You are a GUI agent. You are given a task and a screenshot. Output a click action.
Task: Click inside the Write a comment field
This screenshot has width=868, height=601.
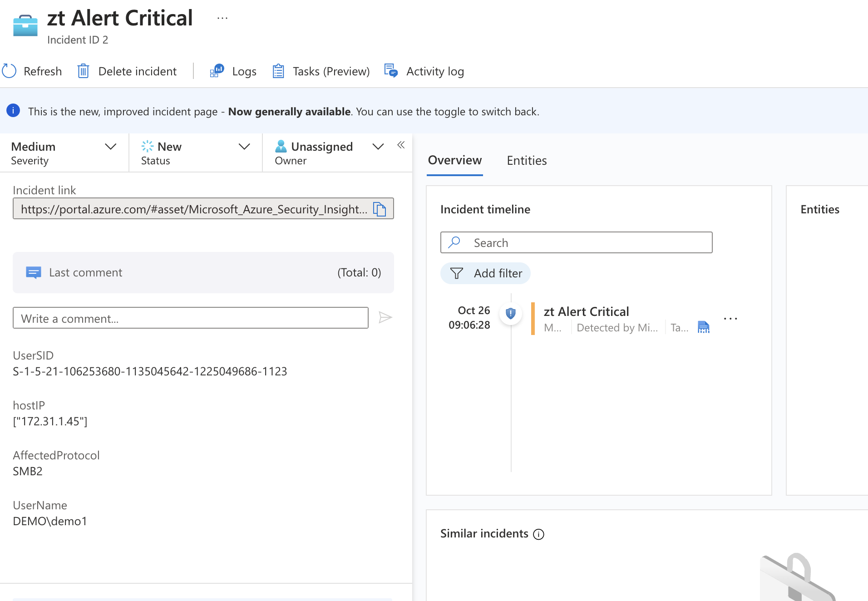tap(191, 318)
